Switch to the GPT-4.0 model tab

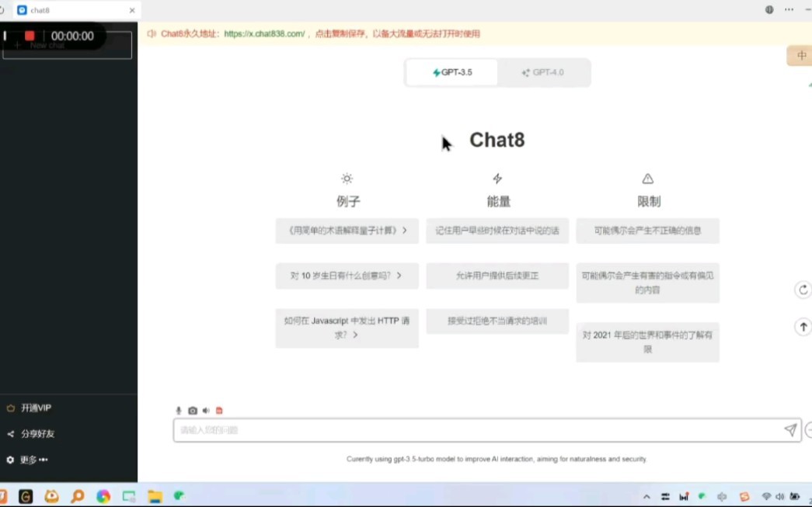[x=542, y=72]
